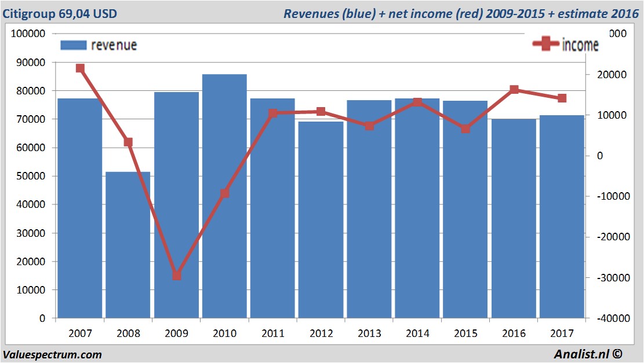
Task: Select the 2011 income data point
Action: click(x=272, y=113)
